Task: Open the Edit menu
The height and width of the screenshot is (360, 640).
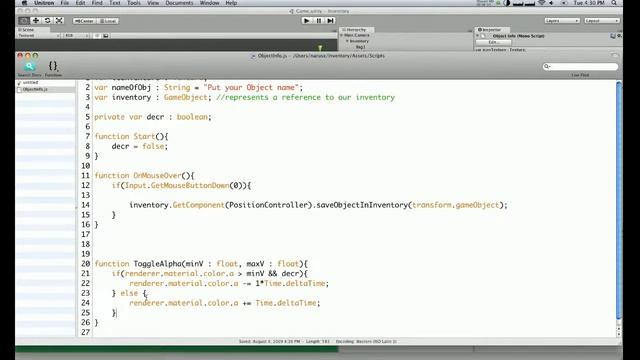Action: [x=80, y=3]
